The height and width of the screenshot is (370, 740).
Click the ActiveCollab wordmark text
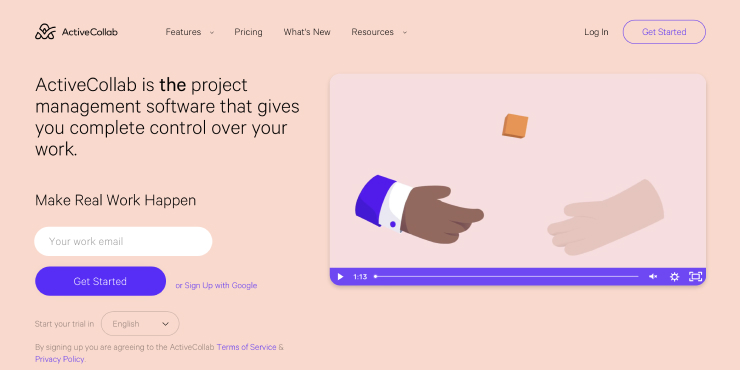pyautogui.click(x=90, y=32)
